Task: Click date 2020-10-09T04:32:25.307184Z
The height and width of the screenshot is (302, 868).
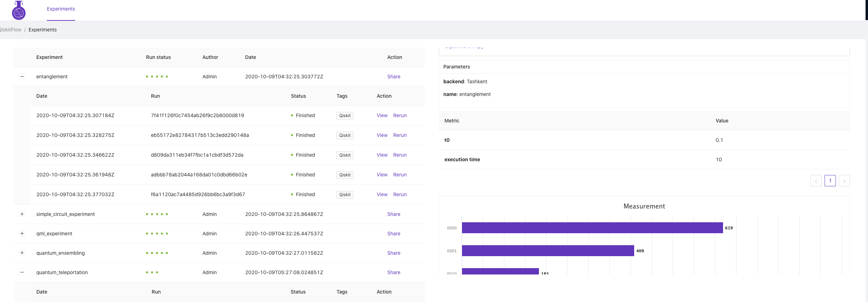Action: click(x=75, y=115)
